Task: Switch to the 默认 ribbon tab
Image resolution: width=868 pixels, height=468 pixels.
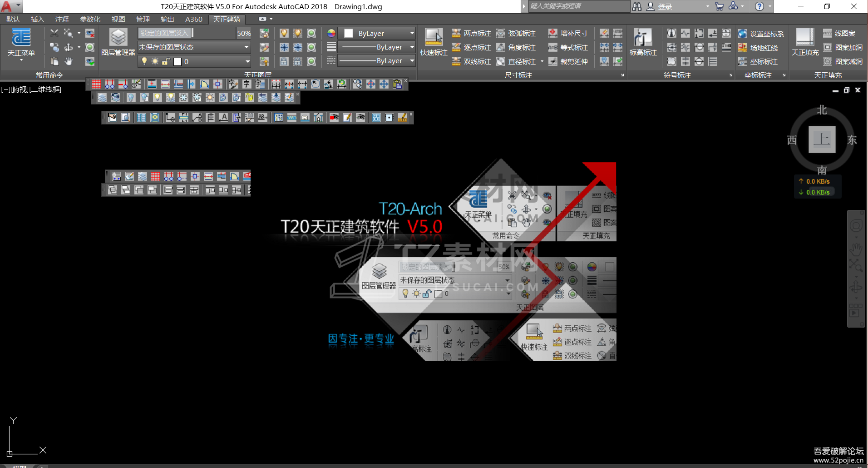Action: coord(13,19)
